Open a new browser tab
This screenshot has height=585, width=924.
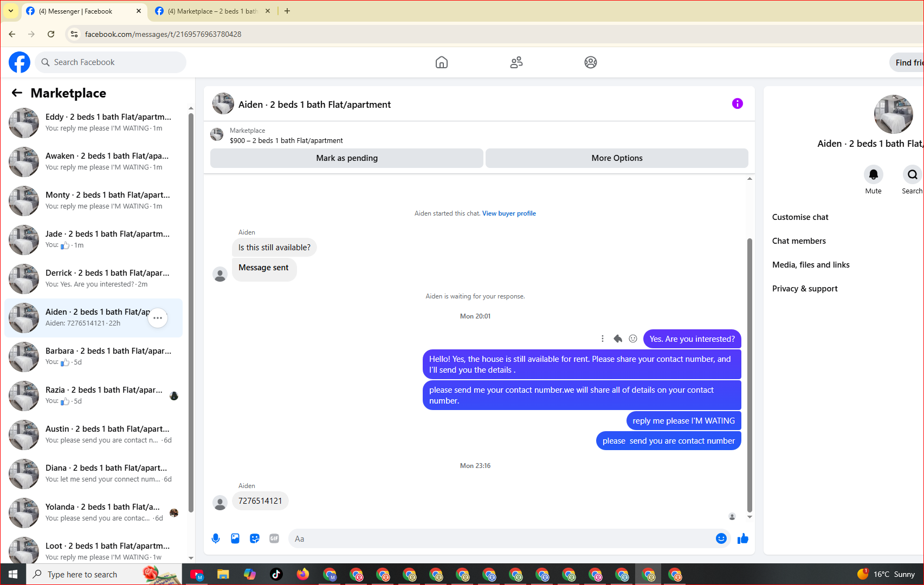287,11
